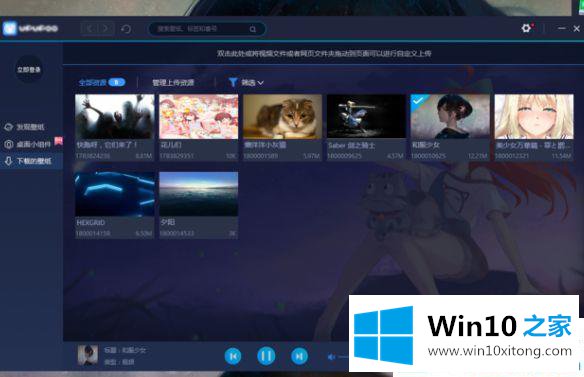Click the custom upload hint banner text
This screenshot has height=377, width=584.
point(324,54)
